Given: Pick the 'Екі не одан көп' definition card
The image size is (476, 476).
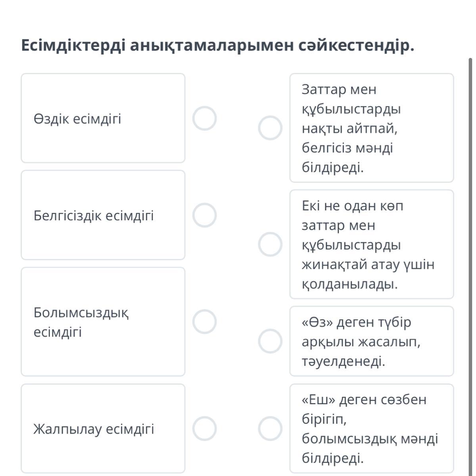Looking at the screenshot, I should (371, 244).
